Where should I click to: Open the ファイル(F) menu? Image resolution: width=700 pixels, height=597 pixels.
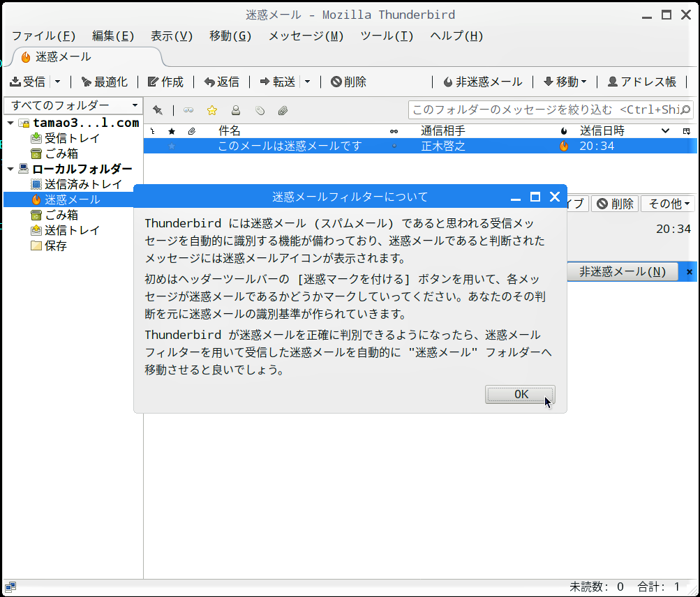(43, 36)
